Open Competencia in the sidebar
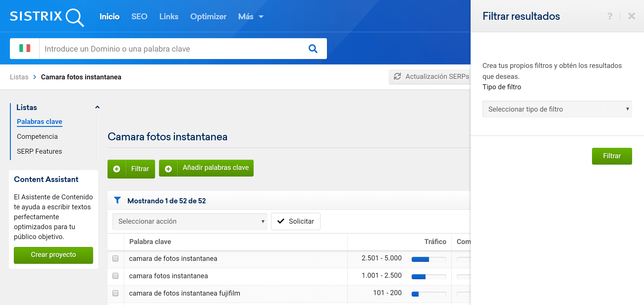Viewport: 644px width, 305px height. [x=37, y=136]
